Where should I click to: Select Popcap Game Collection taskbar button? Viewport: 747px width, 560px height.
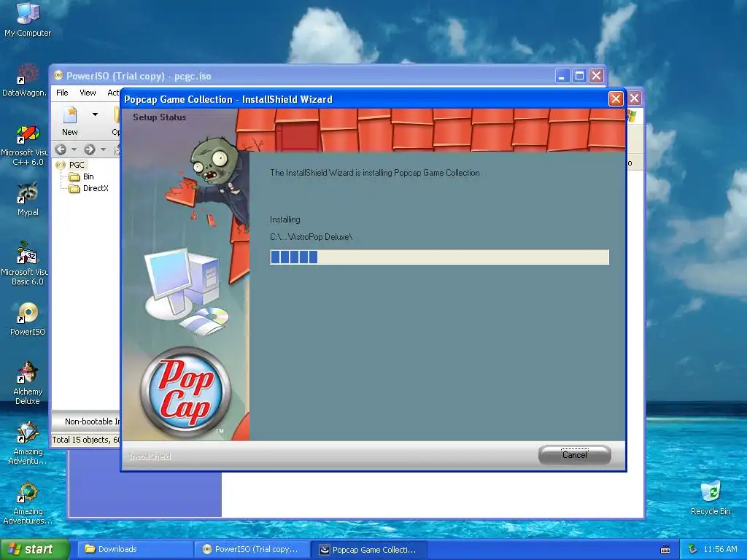click(369, 549)
